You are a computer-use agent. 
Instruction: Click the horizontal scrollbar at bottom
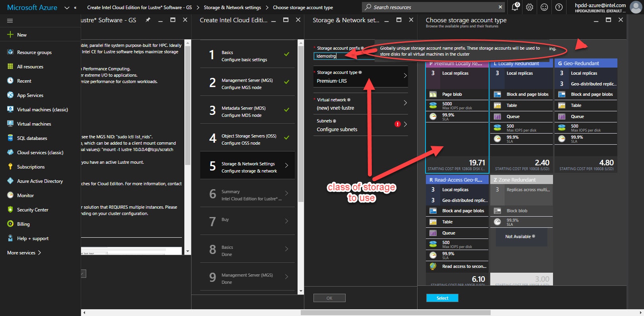tap(395, 313)
